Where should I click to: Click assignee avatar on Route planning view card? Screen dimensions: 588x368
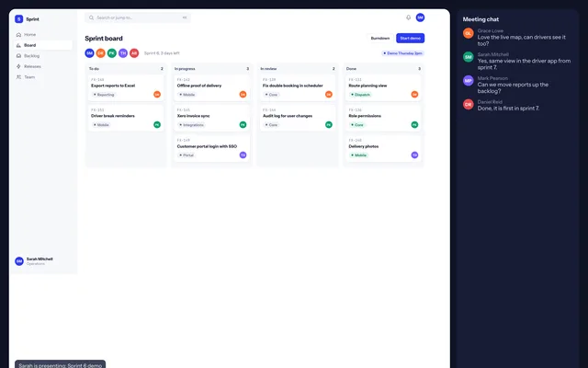point(414,94)
